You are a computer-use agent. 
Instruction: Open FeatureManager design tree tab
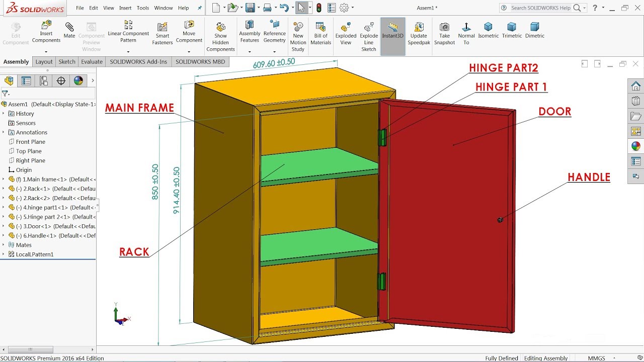click(x=9, y=80)
